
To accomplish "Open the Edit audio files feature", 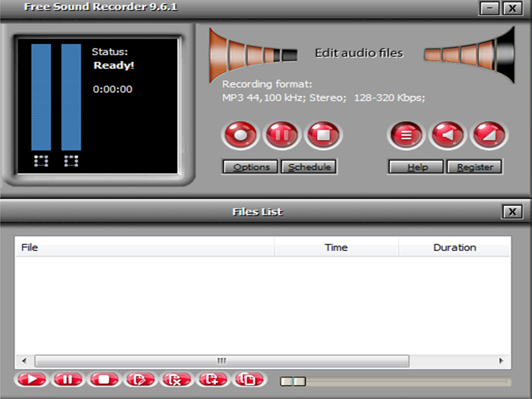I will [358, 53].
